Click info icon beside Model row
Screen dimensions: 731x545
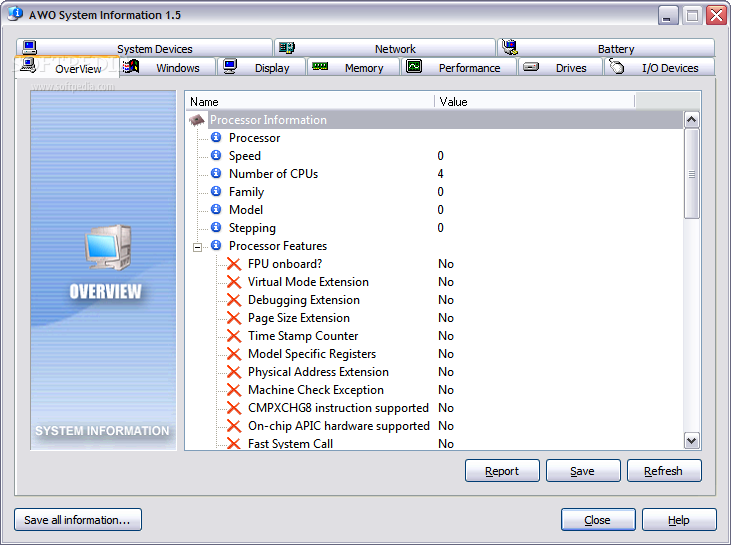(x=216, y=209)
